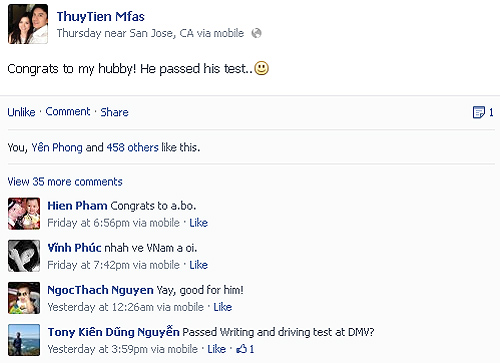
Task: Show the 458 others who liked
Action: (132, 147)
